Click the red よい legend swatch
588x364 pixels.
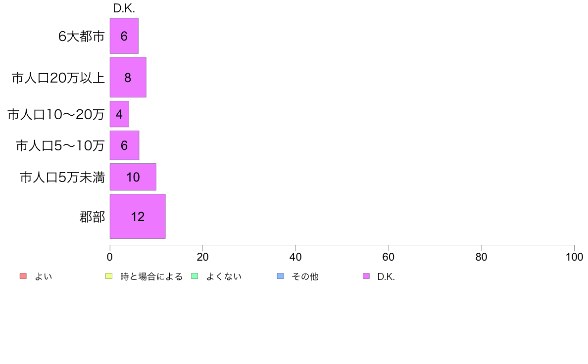pos(23,276)
